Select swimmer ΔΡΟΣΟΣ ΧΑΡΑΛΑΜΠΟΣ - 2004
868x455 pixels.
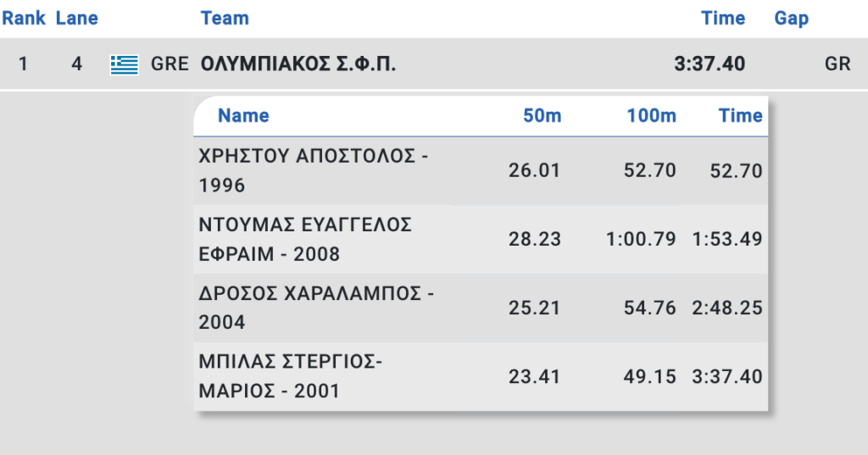[316, 308]
